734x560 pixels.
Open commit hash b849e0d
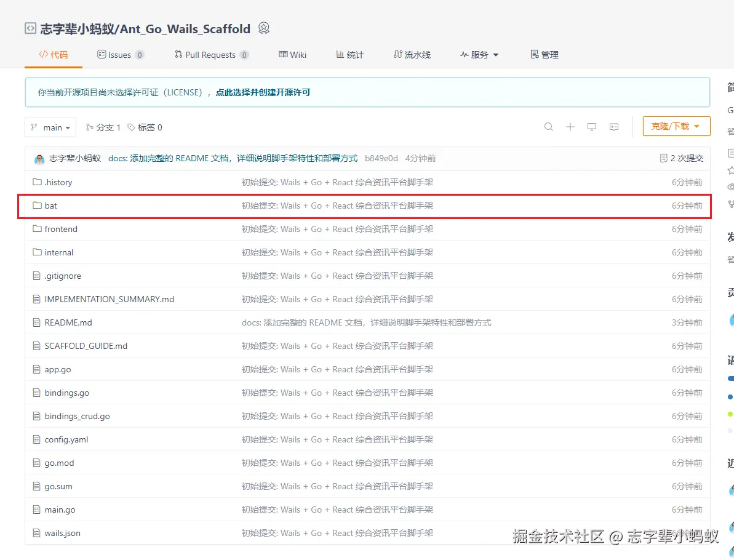[x=381, y=158]
